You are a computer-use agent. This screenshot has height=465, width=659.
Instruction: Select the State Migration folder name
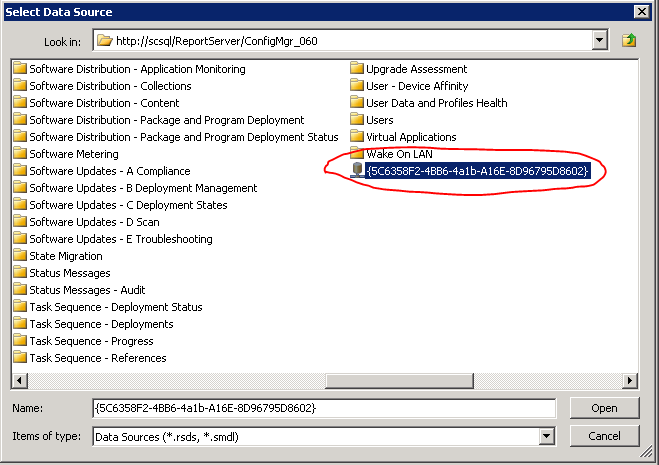[66, 256]
